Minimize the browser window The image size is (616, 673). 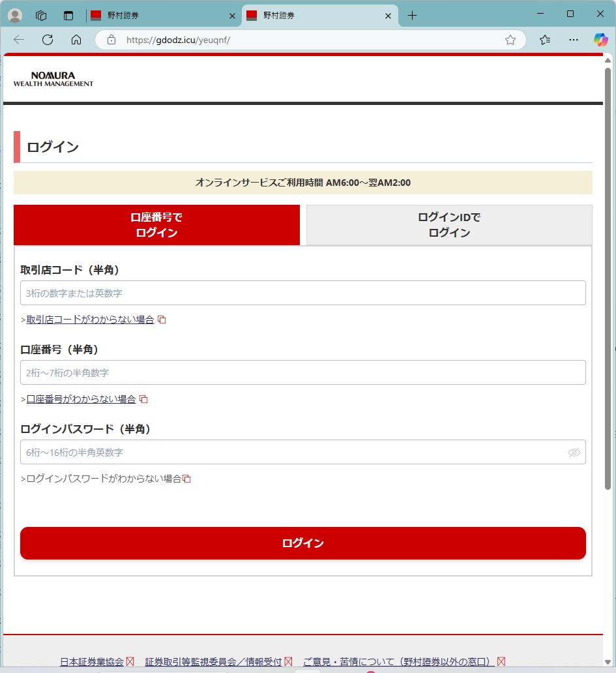(540, 14)
